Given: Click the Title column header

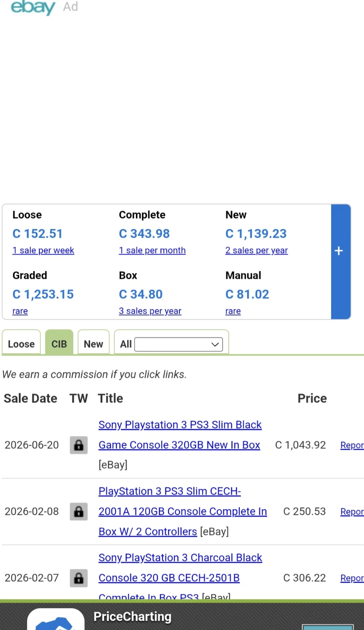Looking at the screenshot, I should pyautogui.click(x=110, y=399).
